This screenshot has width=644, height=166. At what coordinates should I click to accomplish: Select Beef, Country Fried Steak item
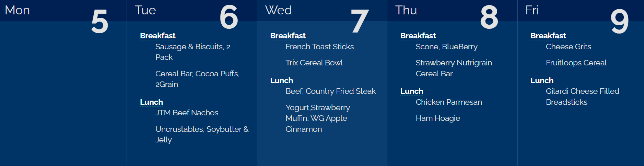click(x=330, y=91)
